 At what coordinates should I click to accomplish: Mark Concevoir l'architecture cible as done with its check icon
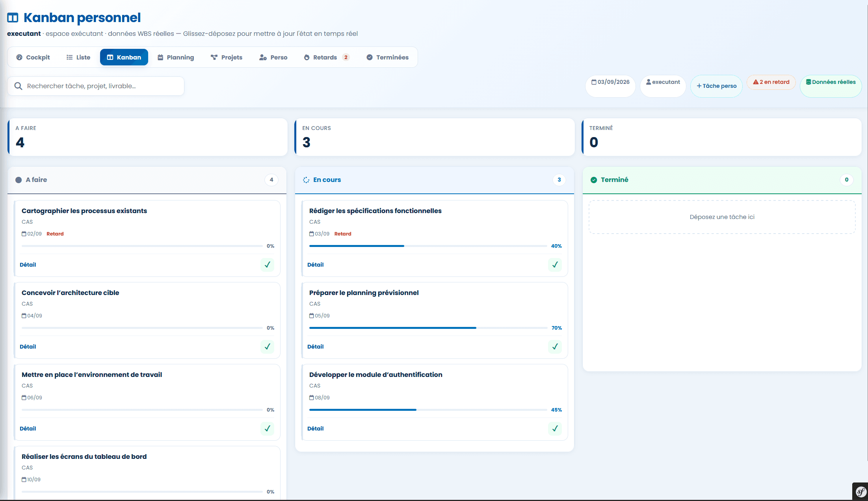pyautogui.click(x=267, y=347)
